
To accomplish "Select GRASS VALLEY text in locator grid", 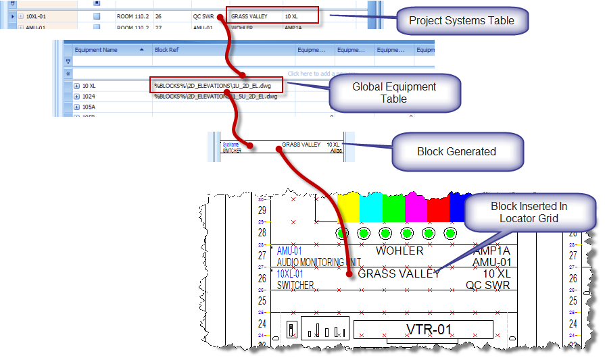I will pyautogui.click(x=399, y=274).
